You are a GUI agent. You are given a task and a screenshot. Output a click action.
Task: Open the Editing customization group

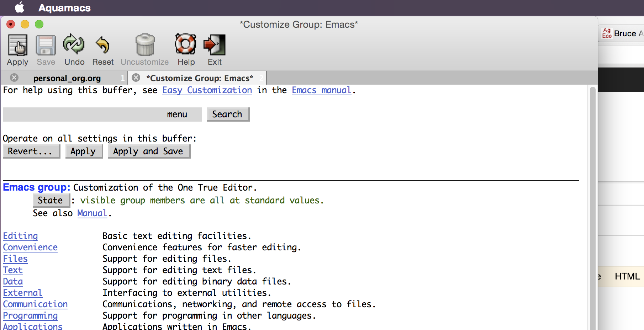coord(20,236)
